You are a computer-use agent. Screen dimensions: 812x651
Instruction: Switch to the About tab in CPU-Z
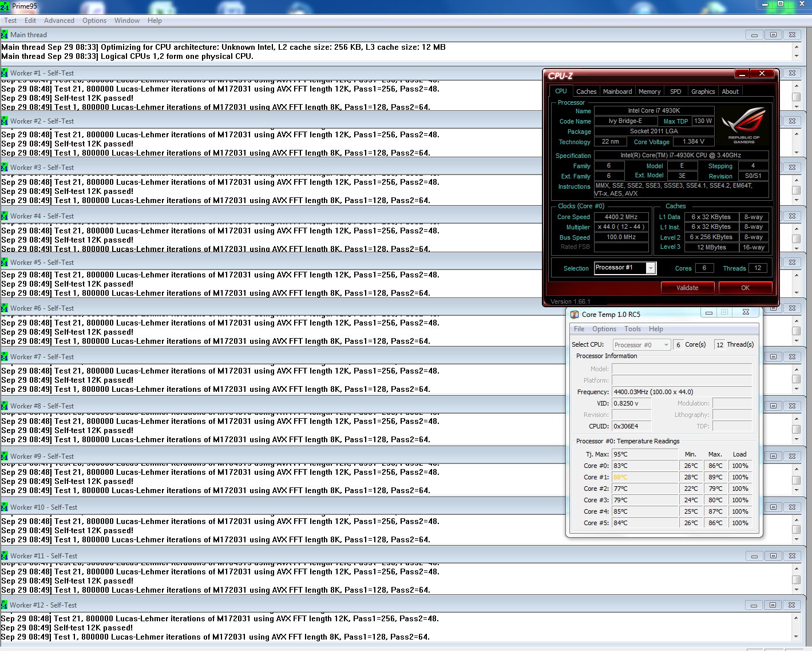click(x=730, y=92)
